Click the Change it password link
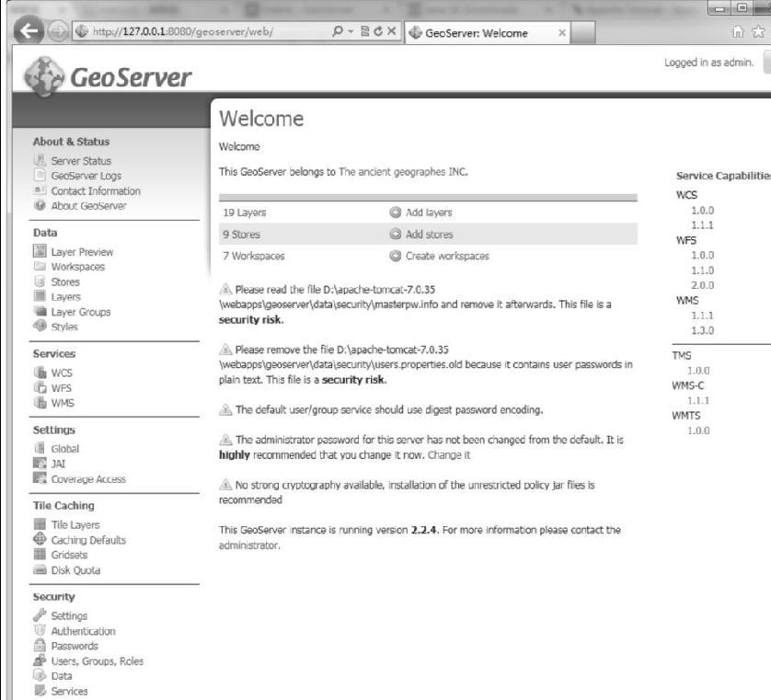This screenshot has height=700, width=771. [x=449, y=454]
